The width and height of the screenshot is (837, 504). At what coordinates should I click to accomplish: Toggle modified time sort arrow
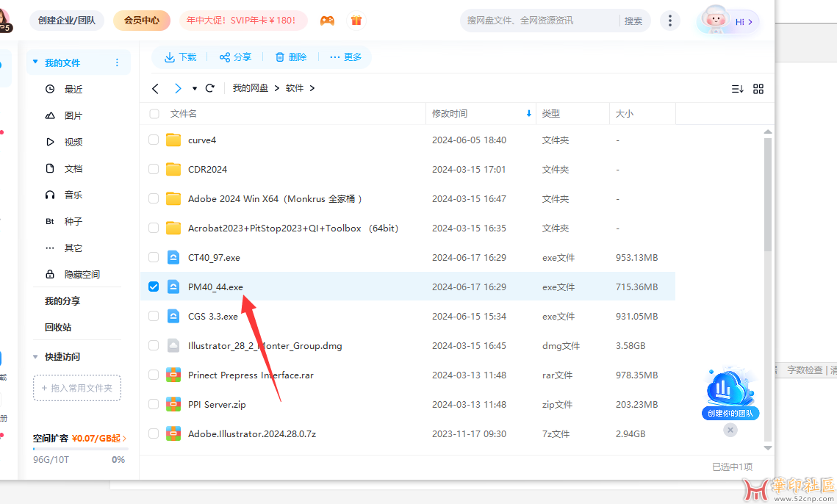click(529, 114)
